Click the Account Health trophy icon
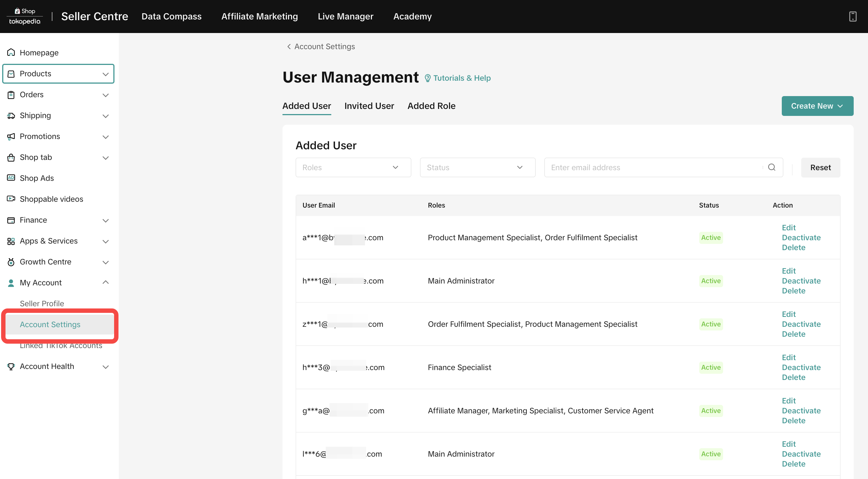868x479 pixels. pyautogui.click(x=11, y=366)
